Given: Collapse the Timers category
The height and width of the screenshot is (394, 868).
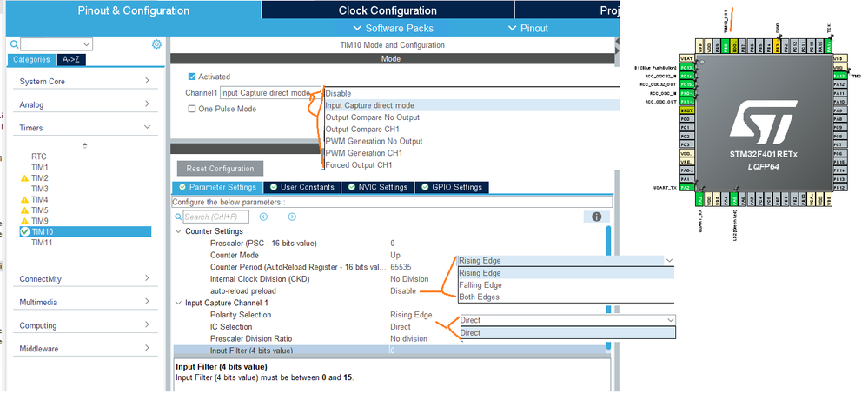Looking at the screenshot, I should pos(147,128).
